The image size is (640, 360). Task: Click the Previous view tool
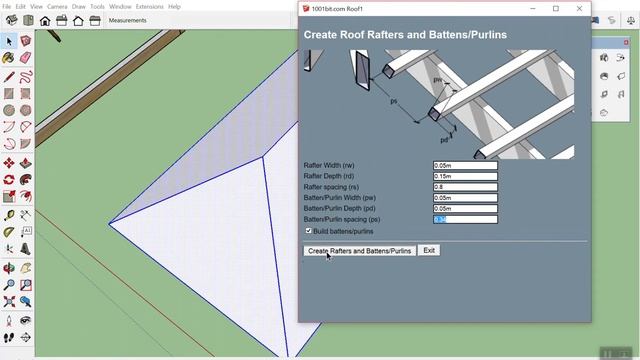pos(26,302)
